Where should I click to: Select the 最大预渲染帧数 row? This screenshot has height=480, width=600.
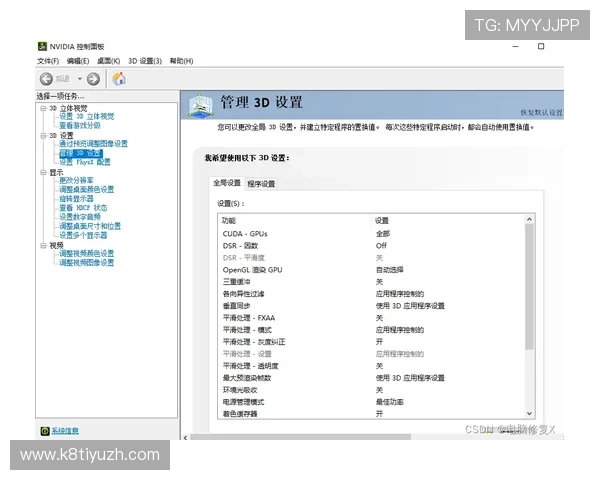tap(371, 378)
